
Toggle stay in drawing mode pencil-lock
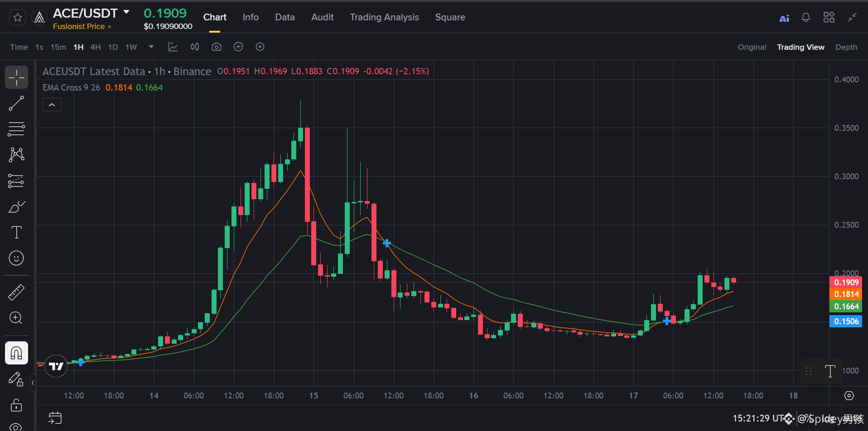pyautogui.click(x=16, y=379)
